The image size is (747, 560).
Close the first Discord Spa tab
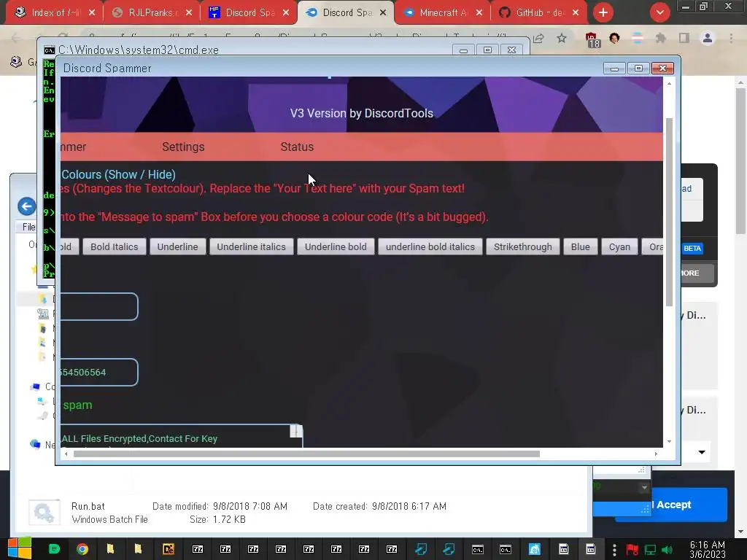[286, 13]
